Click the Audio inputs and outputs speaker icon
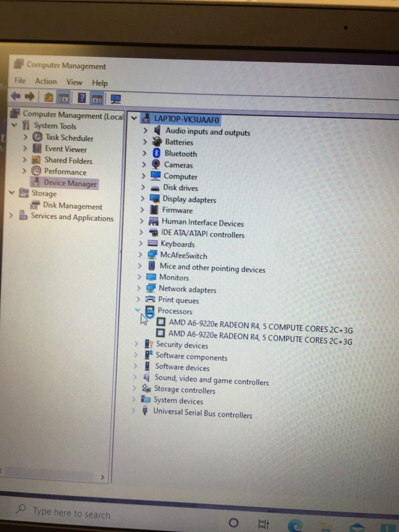Image resolution: width=399 pixels, height=532 pixels. pos(157,130)
